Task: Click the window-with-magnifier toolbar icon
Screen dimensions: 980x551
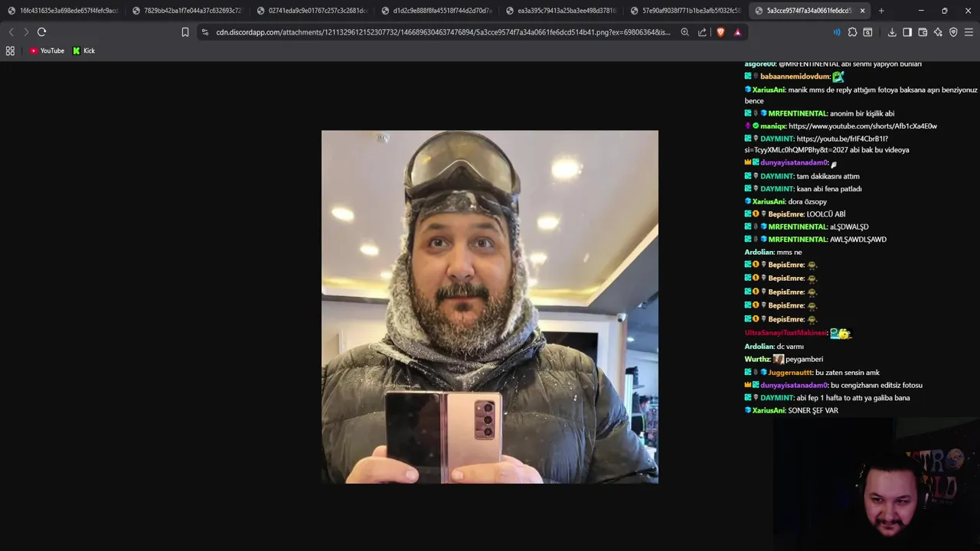Action: (x=867, y=32)
